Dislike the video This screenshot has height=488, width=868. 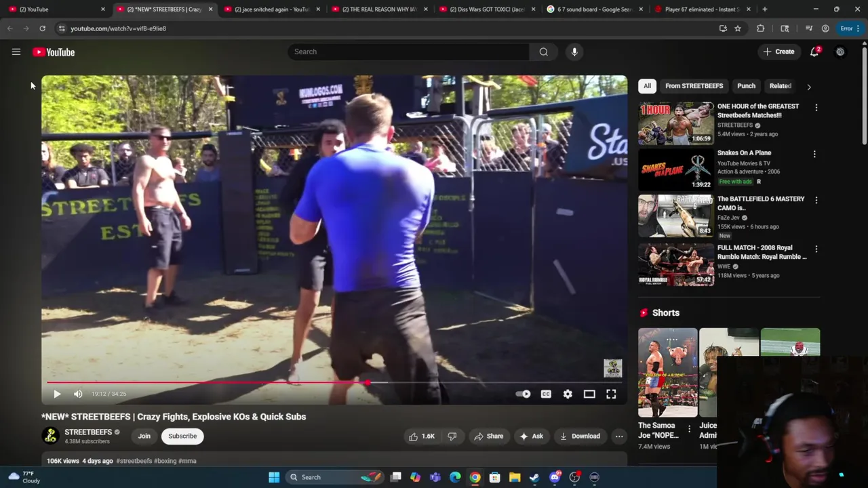(452, 436)
